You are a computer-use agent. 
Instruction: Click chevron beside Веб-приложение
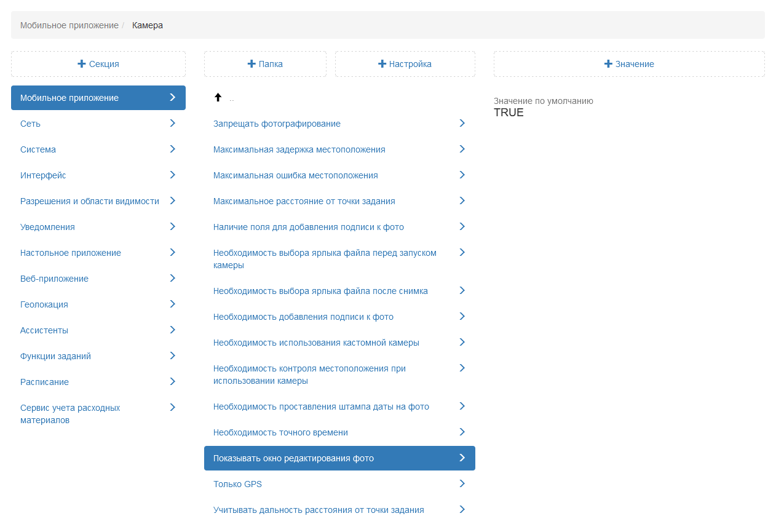(x=173, y=278)
